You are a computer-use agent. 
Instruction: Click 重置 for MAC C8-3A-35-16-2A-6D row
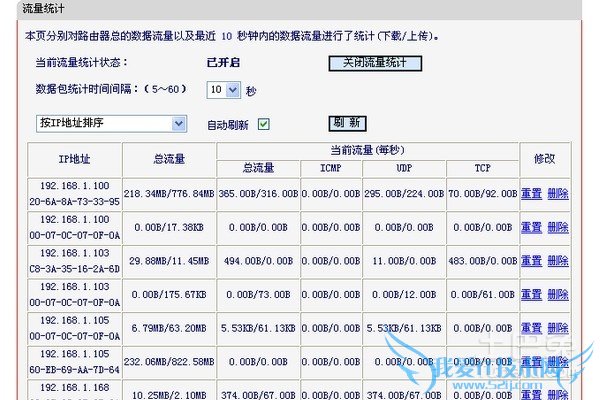click(x=532, y=261)
